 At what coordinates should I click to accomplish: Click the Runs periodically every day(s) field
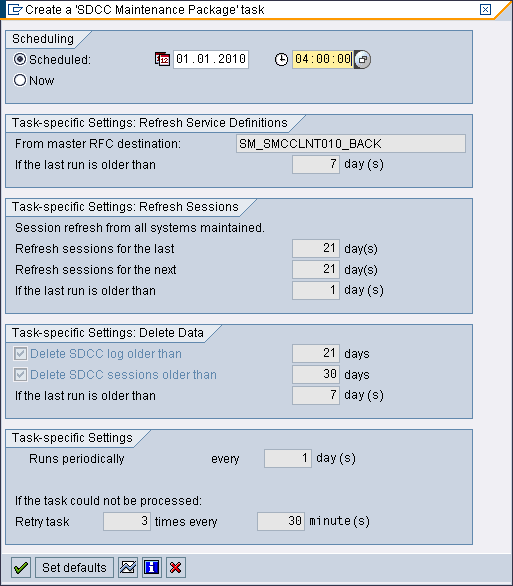(x=288, y=459)
